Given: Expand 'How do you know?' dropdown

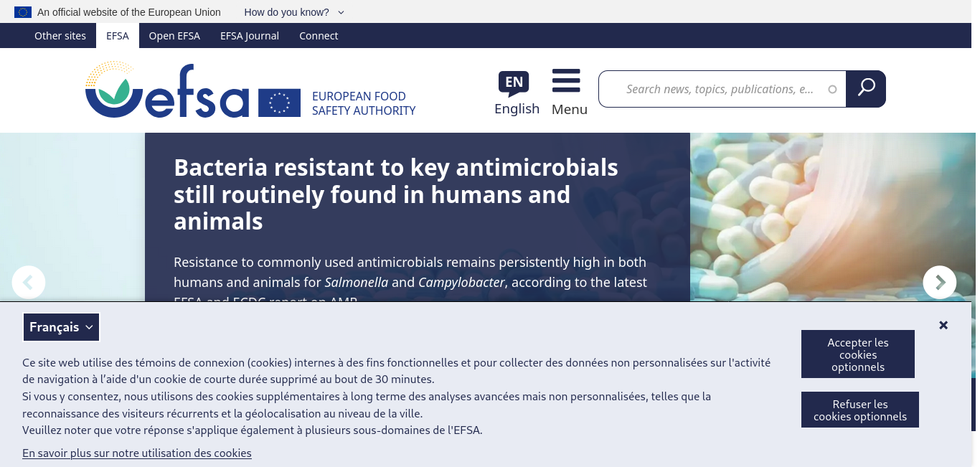Looking at the screenshot, I should 294,12.
